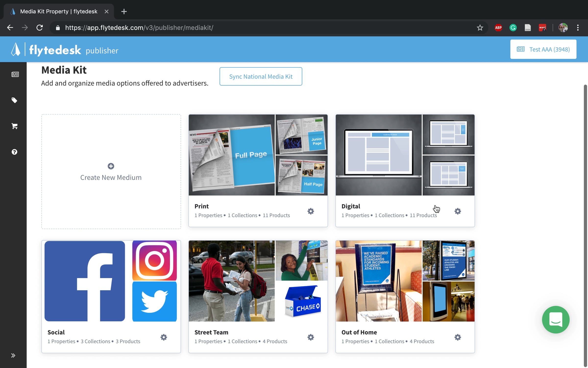Click the Full Page print thumbnail
The height and width of the screenshot is (368, 588).
click(232, 155)
